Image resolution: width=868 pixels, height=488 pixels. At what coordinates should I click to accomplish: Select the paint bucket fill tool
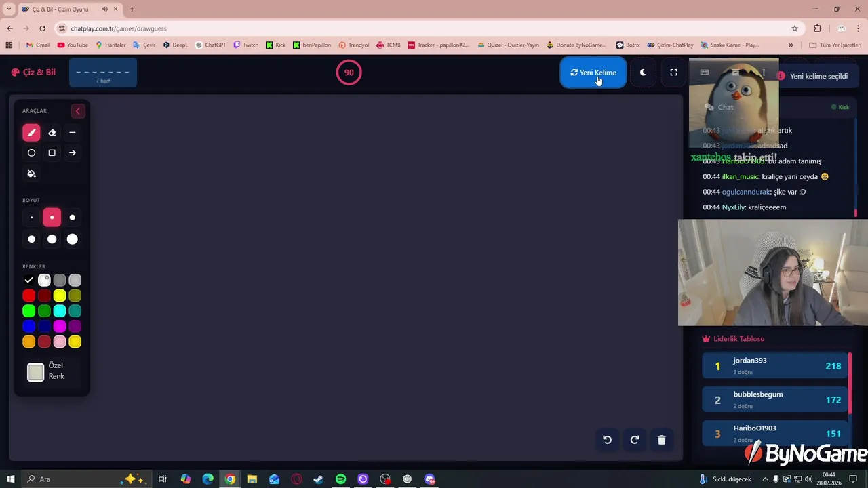[x=31, y=174]
